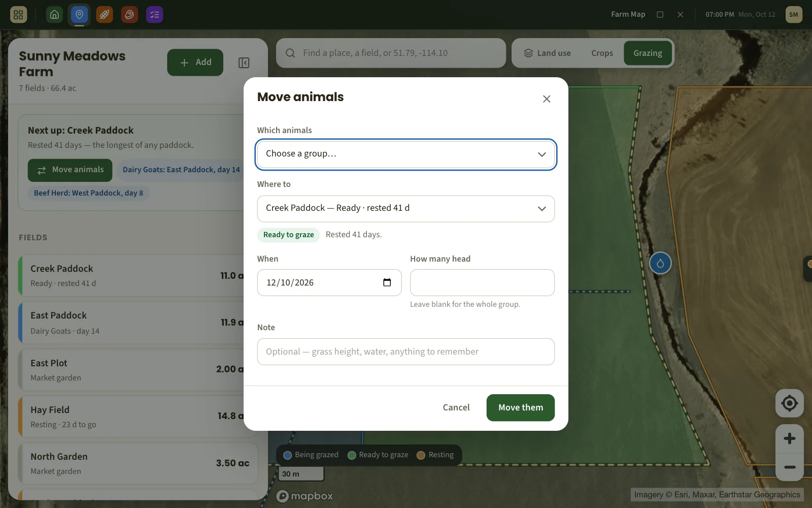
Task: Focus the Note text field
Action: pos(406,352)
